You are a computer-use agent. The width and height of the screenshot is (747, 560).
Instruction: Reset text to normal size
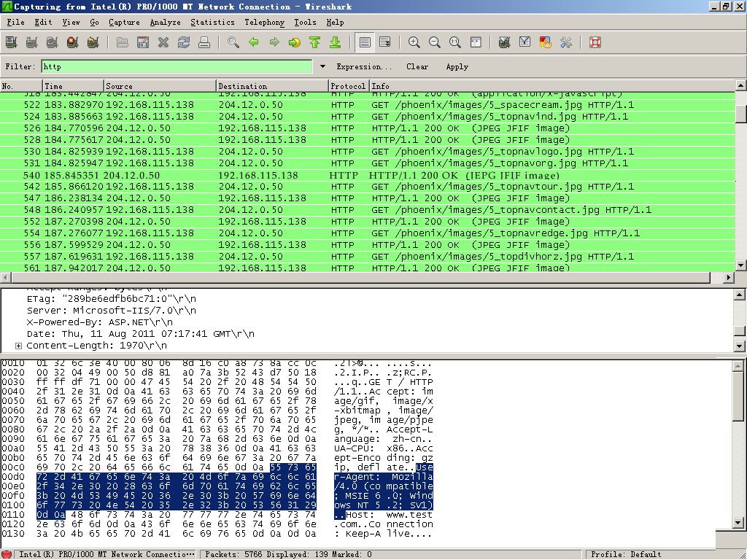tap(455, 42)
